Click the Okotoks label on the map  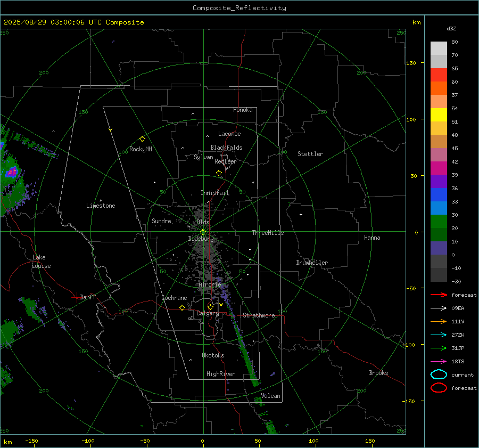click(x=213, y=355)
